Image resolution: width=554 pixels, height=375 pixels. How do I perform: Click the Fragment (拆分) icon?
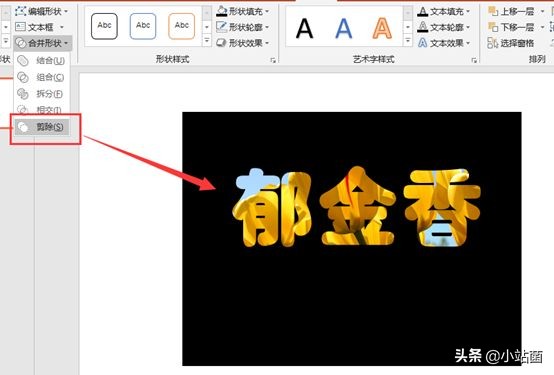tap(23, 94)
